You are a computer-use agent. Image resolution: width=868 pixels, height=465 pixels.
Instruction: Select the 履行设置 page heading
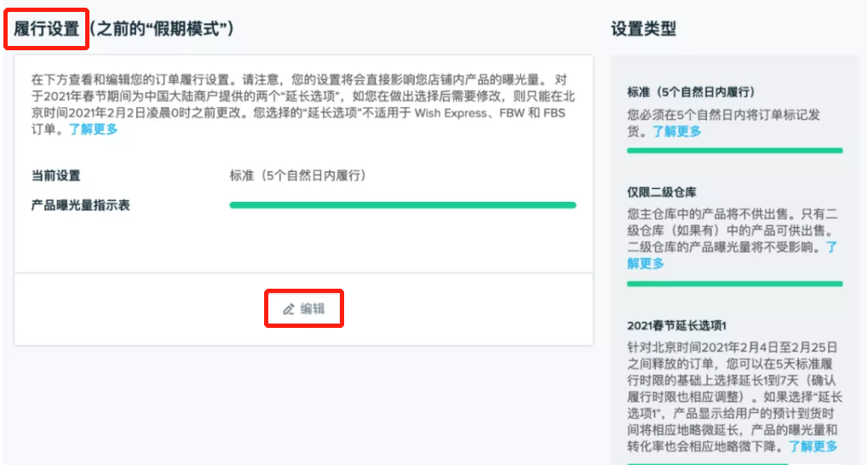[47, 29]
